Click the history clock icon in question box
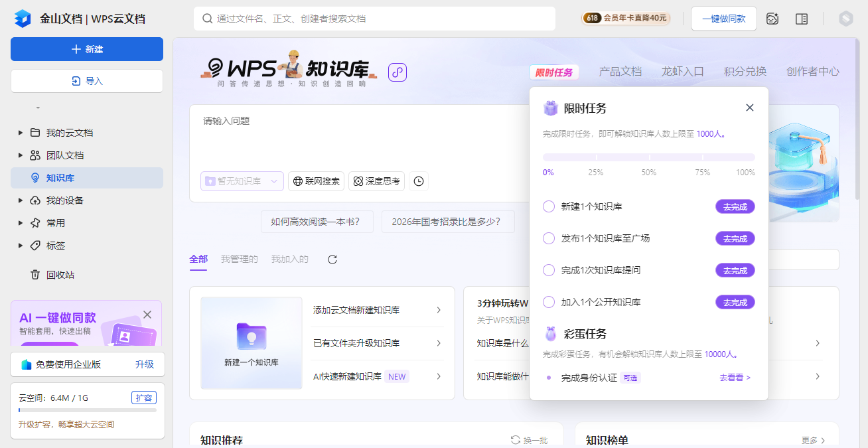868x448 pixels. [x=419, y=181]
